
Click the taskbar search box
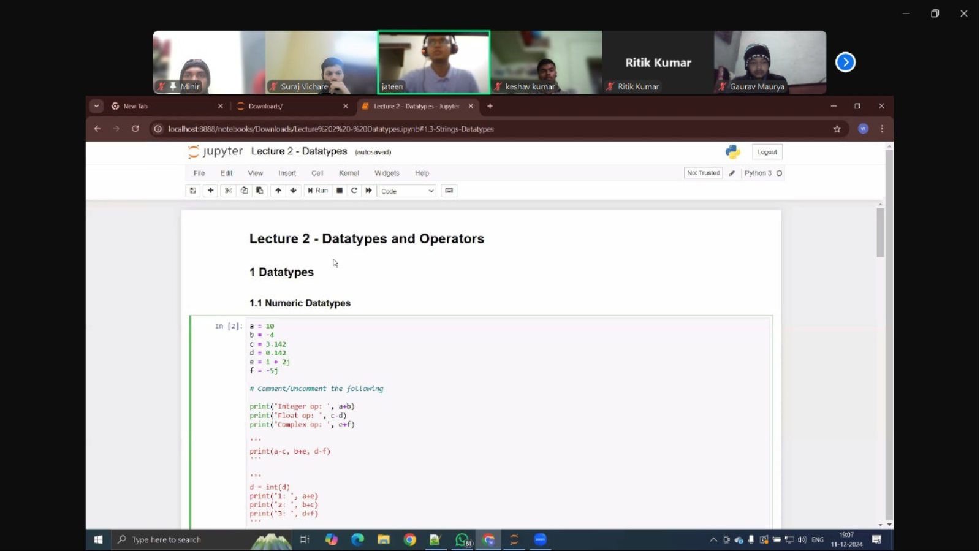203,539
